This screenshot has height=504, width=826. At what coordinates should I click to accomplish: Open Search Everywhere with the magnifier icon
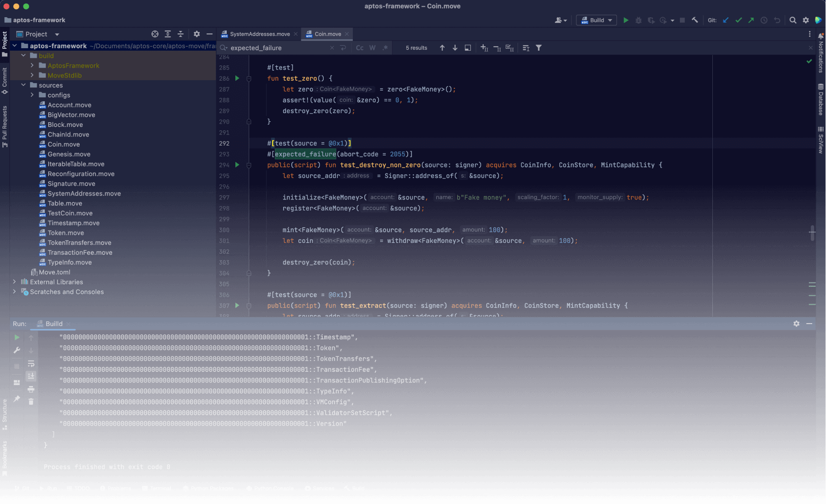[x=793, y=20]
